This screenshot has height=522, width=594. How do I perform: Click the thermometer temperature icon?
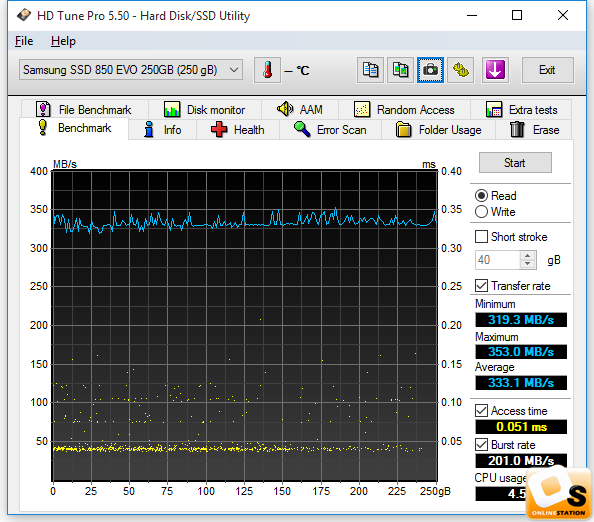coord(267,70)
